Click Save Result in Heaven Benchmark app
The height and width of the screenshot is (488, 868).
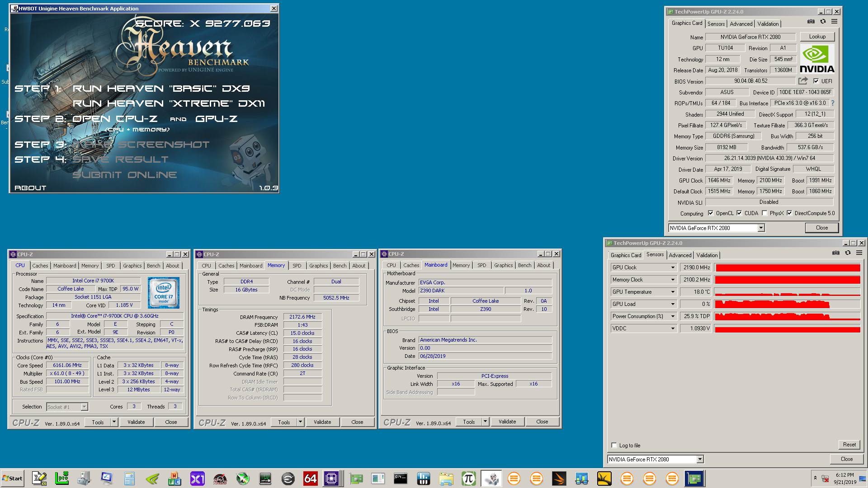coord(120,160)
